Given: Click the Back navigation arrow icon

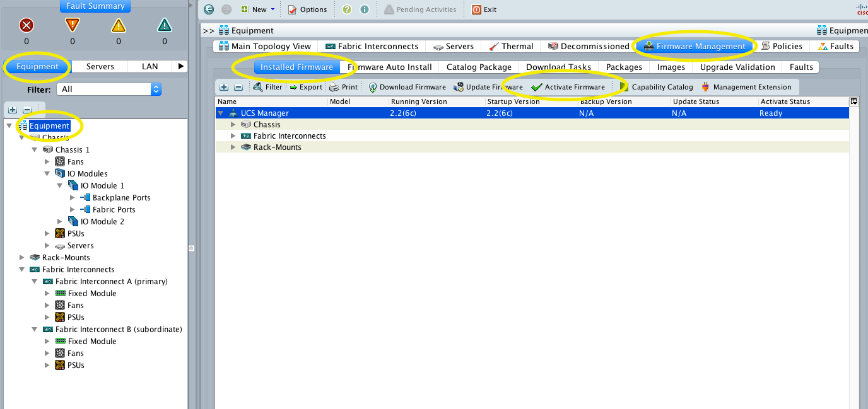Looking at the screenshot, I should [209, 9].
